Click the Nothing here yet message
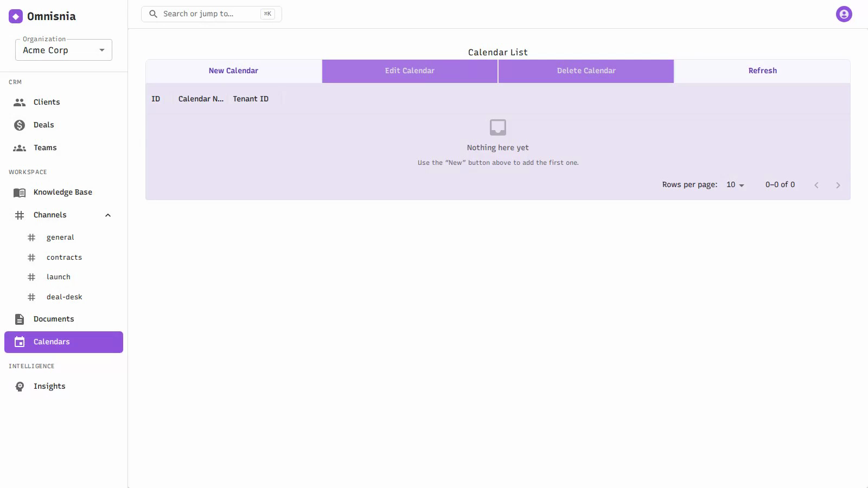This screenshot has height=488, width=868. point(498,147)
